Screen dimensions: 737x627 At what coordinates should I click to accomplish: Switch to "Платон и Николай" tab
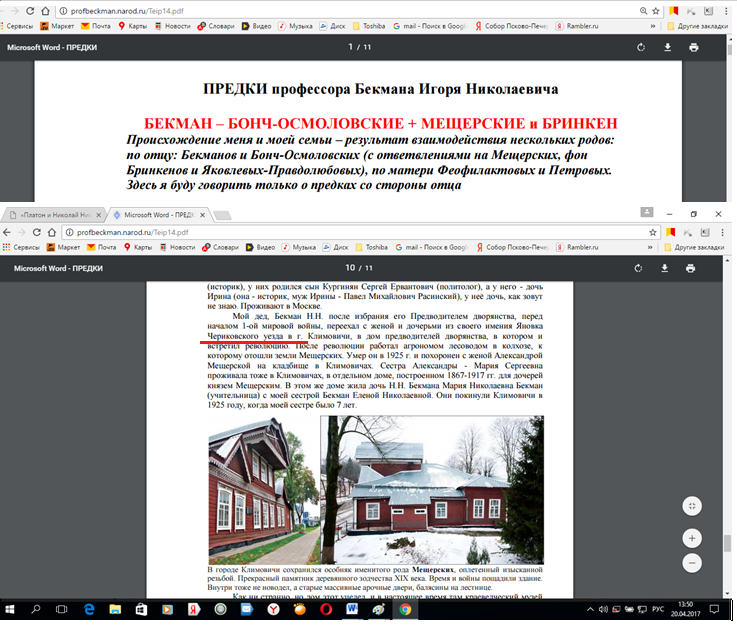coord(54,215)
